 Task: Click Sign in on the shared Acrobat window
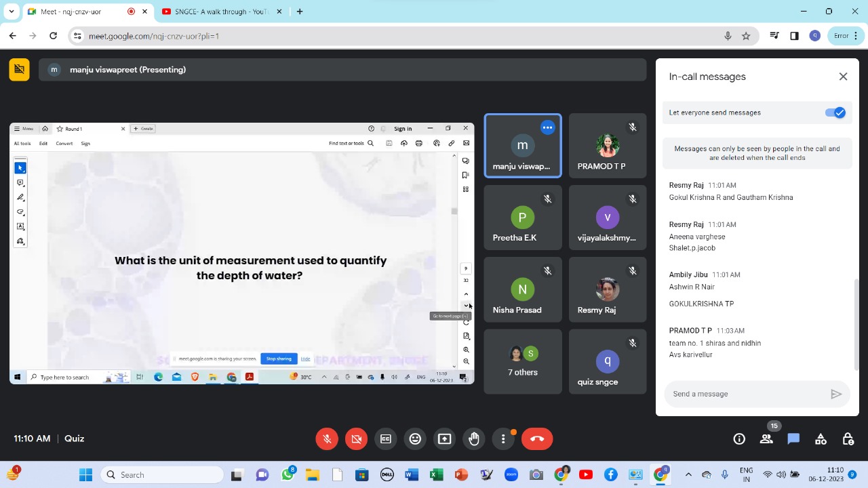click(x=403, y=129)
